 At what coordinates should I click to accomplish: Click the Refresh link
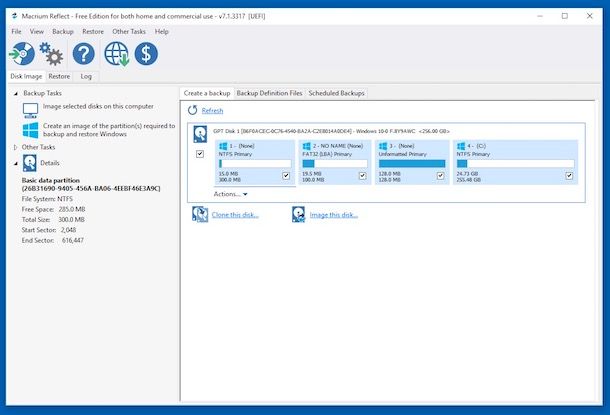pyautogui.click(x=212, y=111)
